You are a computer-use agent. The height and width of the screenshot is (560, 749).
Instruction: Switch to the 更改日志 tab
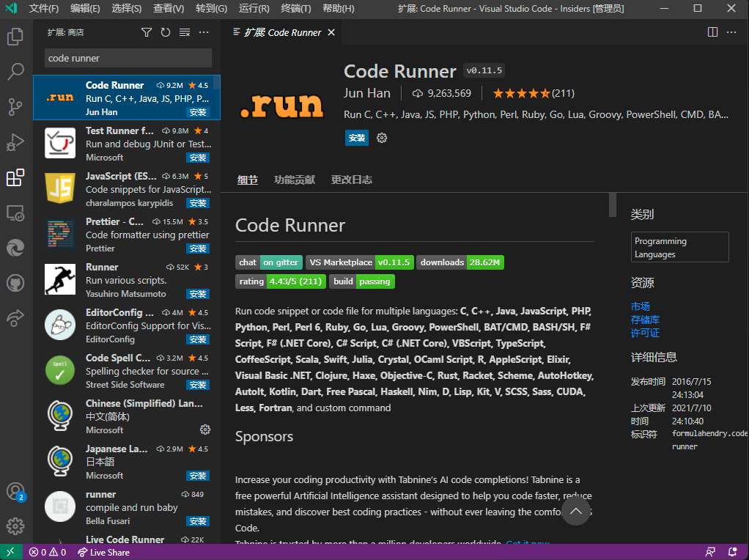click(x=352, y=180)
